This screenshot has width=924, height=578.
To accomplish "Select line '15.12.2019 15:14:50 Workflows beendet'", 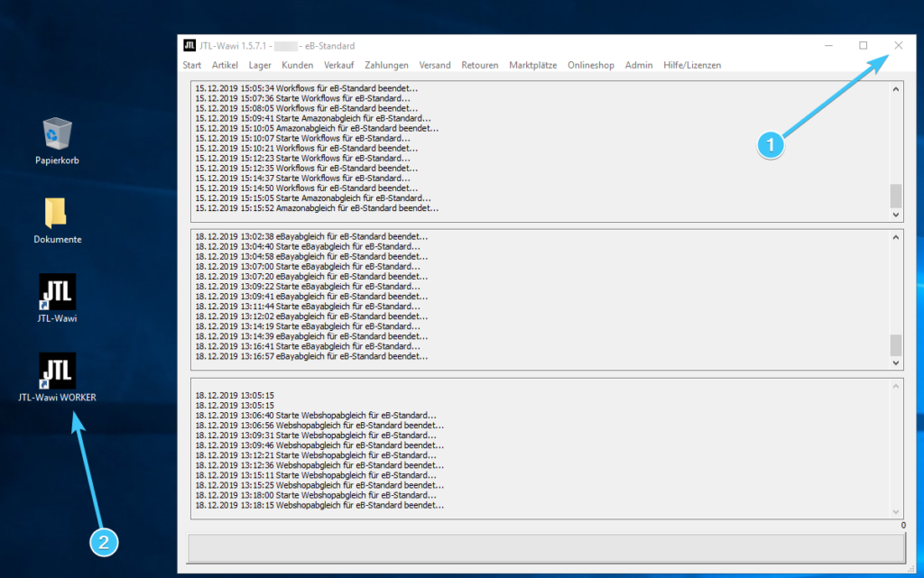I will [307, 188].
